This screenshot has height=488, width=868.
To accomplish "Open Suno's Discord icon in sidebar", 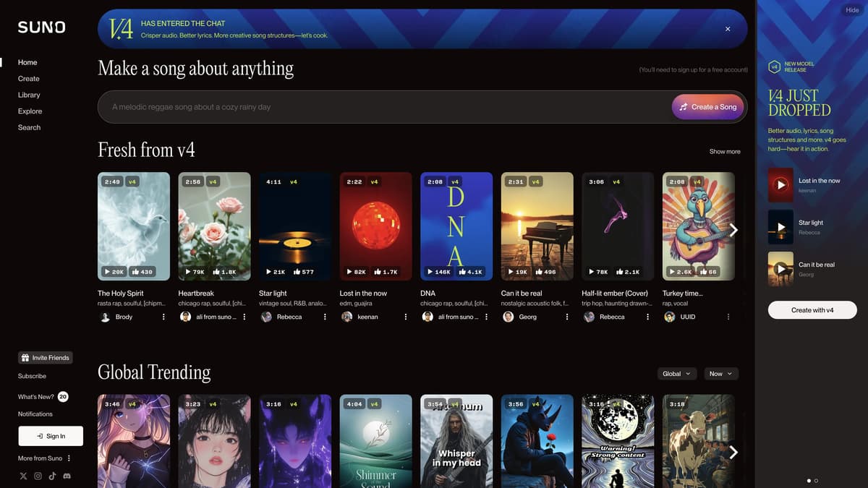I will (67, 476).
